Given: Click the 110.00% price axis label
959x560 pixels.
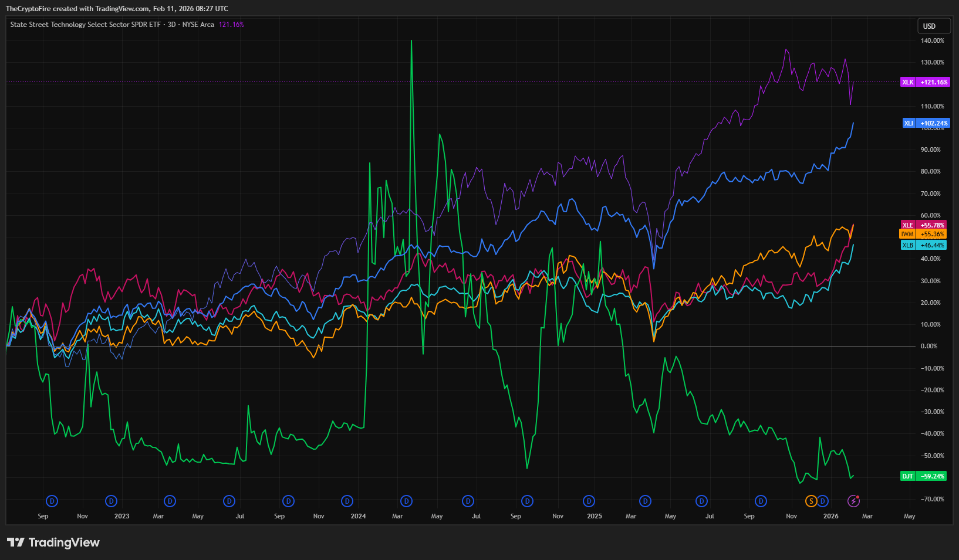Looking at the screenshot, I should coord(933,106).
